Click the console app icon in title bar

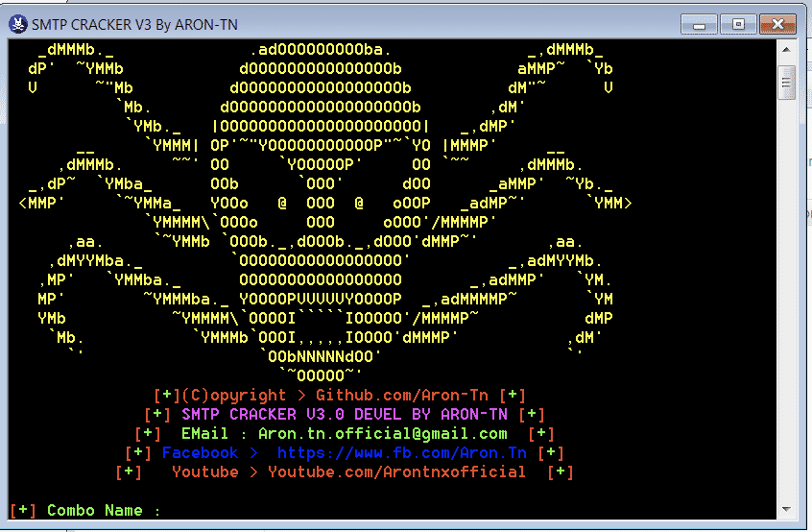click(18, 24)
